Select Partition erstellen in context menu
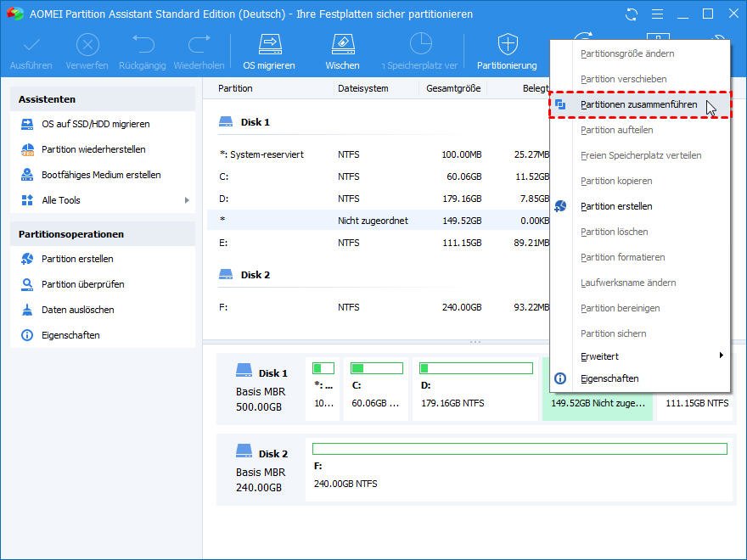747x560 pixels. coord(615,206)
